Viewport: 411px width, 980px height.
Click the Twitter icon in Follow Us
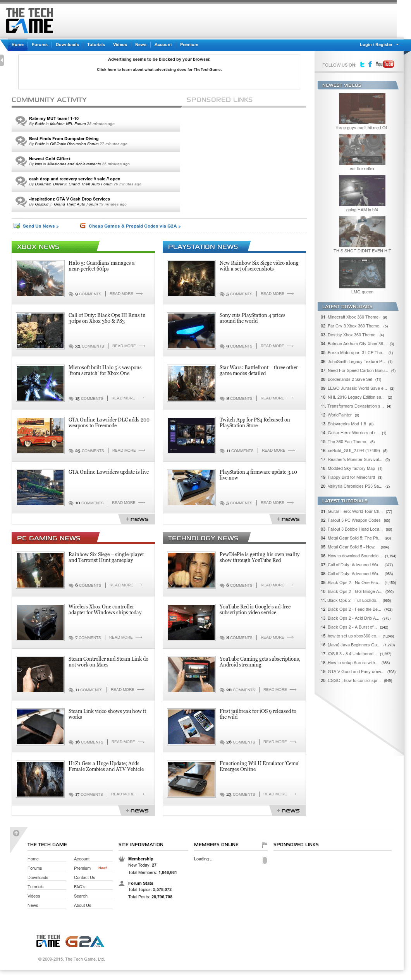tap(362, 64)
